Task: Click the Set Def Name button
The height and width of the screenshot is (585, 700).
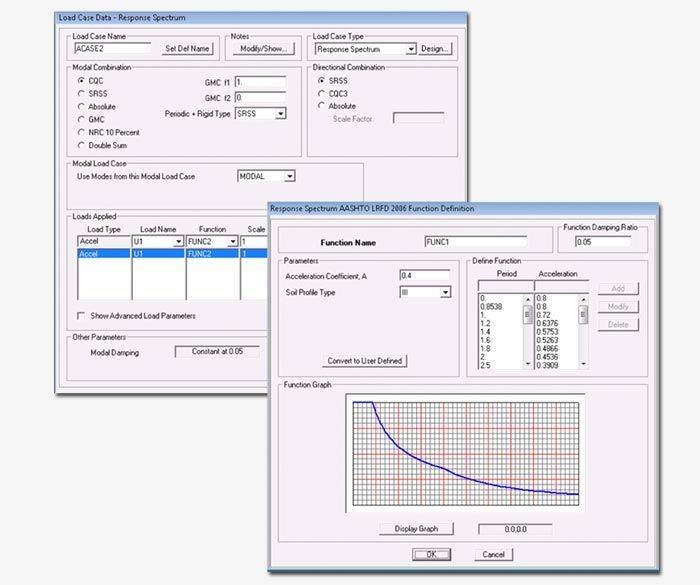Action: coord(187,48)
